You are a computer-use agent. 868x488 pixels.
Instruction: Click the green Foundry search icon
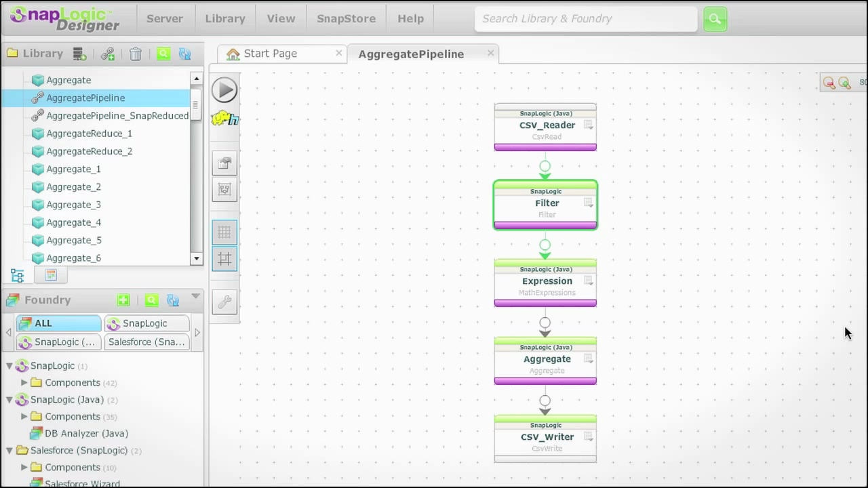coord(152,300)
